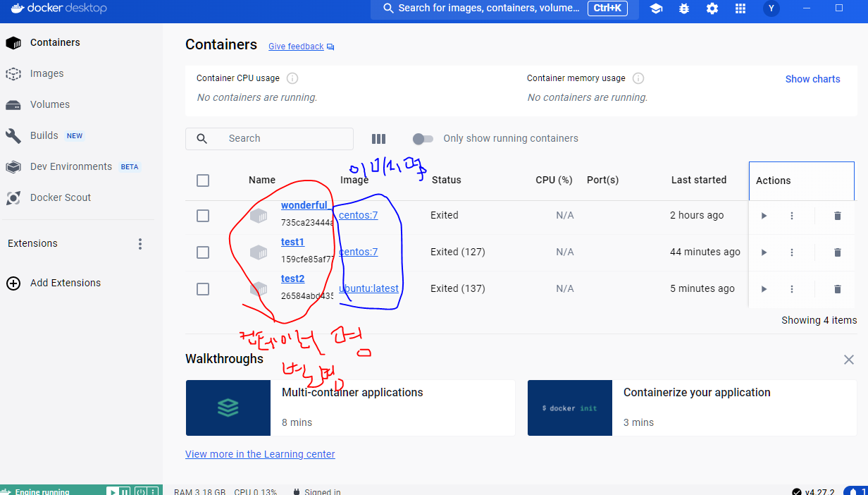Open the Learning center graduation cap icon
868x495 pixels.
[x=656, y=8]
